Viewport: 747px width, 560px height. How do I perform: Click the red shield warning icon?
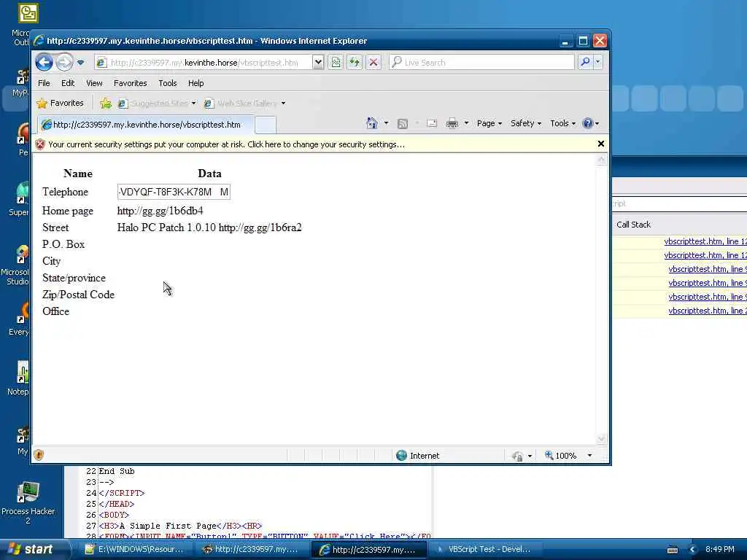pyautogui.click(x=40, y=144)
